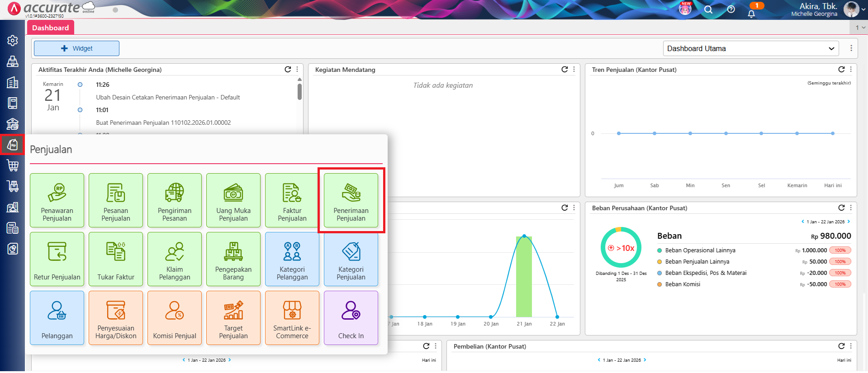Open the Pelanggan tile
The image size is (868, 373).
57,318
